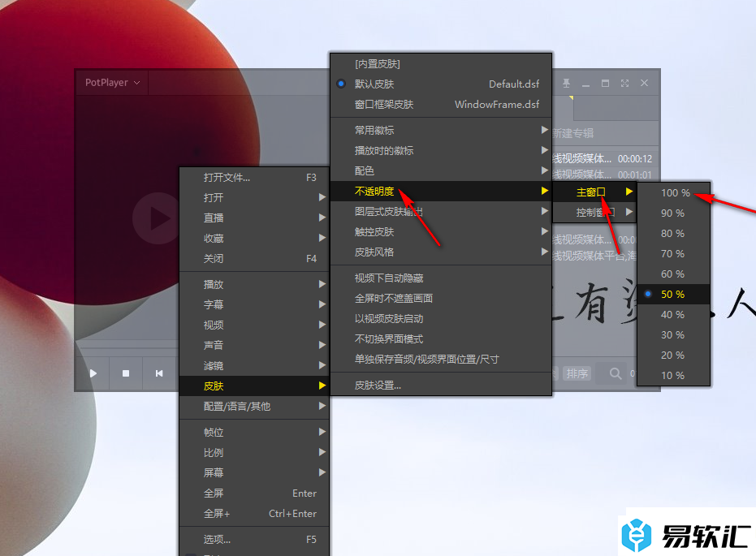Set main window opacity to 100 %

(x=673, y=192)
